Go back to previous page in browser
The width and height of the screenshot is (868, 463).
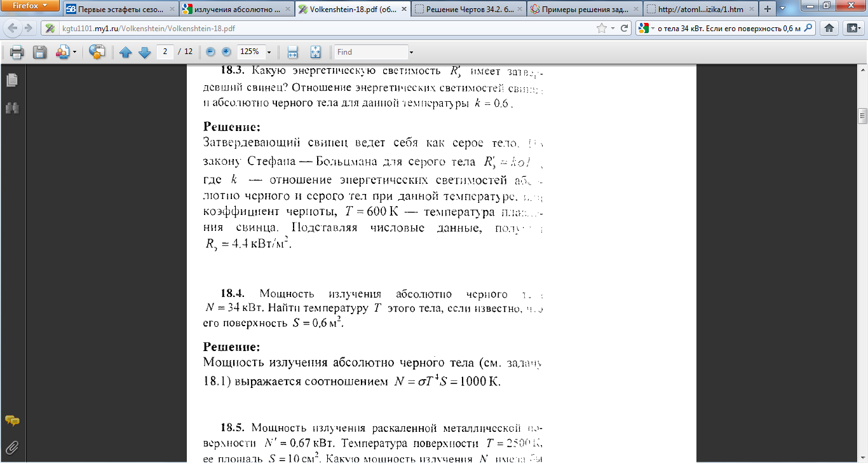pyautogui.click(x=13, y=28)
